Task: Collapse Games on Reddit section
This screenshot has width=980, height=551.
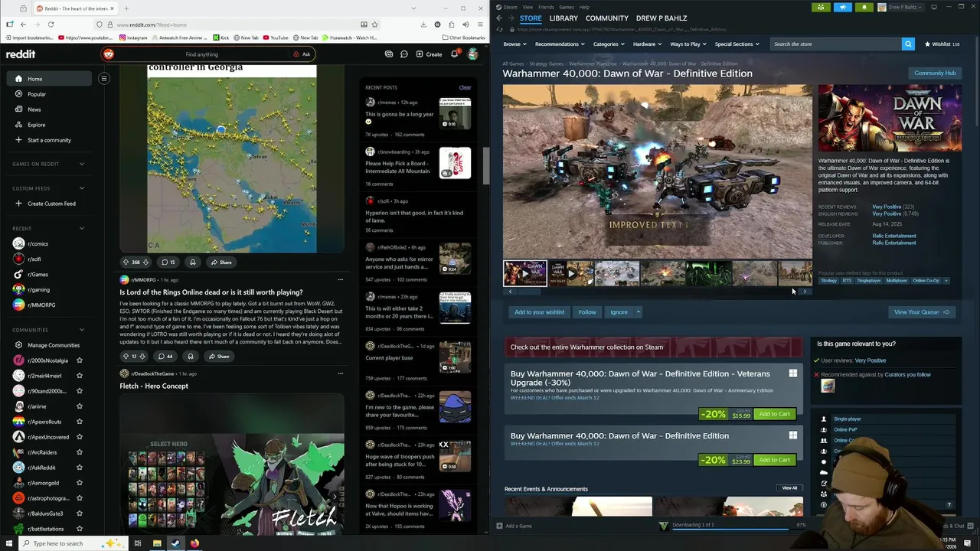Action: 82,164
